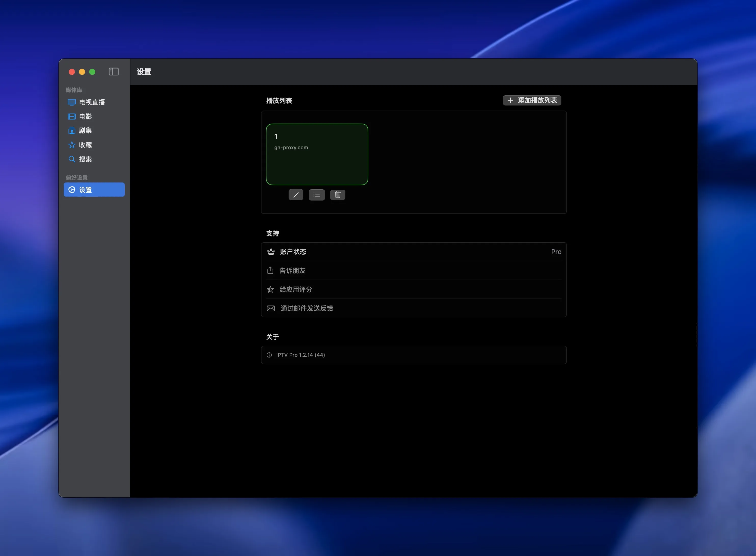756x556 pixels.
Task: Click the magnifier icon beside 搜索
Action: pyautogui.click(x=72, y=159)
